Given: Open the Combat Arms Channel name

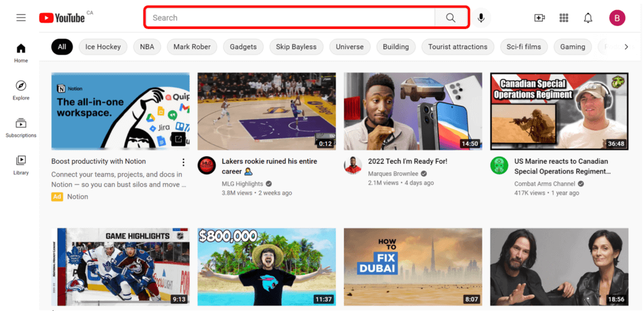Looking at the screenshot, I should pos(545,184).
